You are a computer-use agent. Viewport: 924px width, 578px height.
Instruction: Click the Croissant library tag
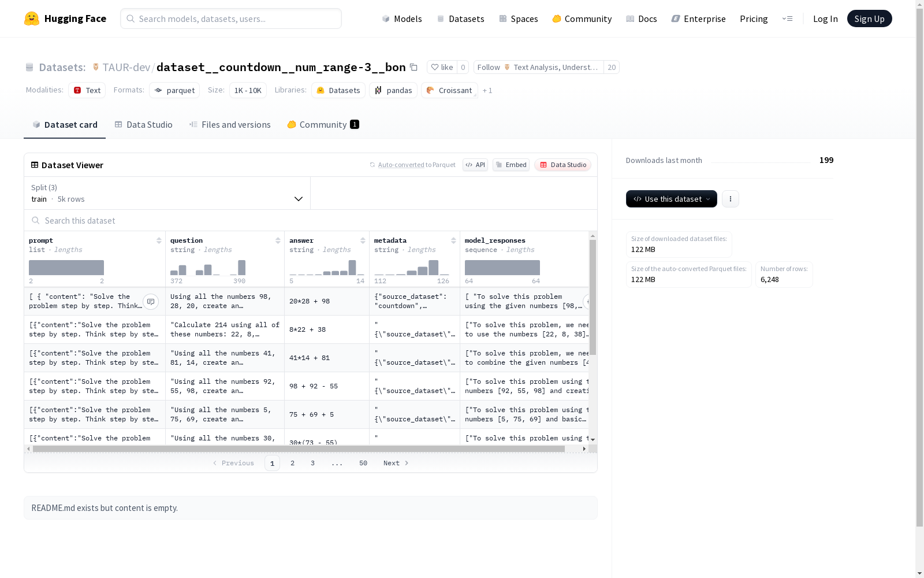[449, 90]
